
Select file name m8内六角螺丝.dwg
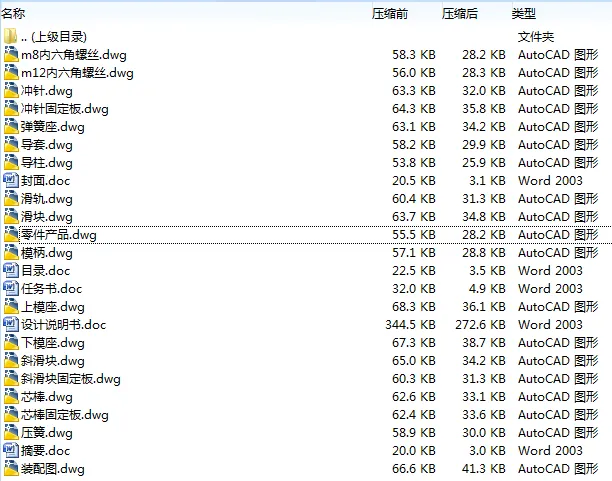74,55
